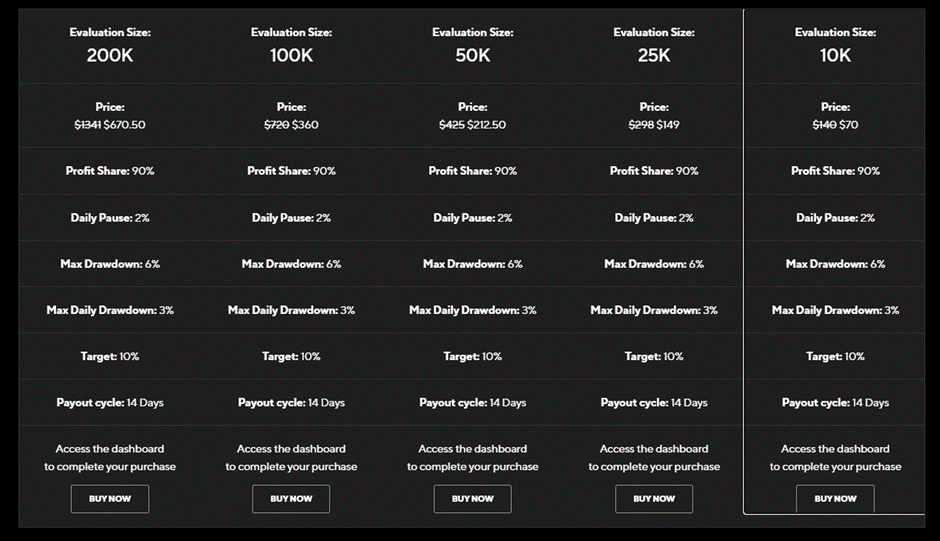
Task: Click BUY NOW for the 100K evaluation
Action: (291, 498)
